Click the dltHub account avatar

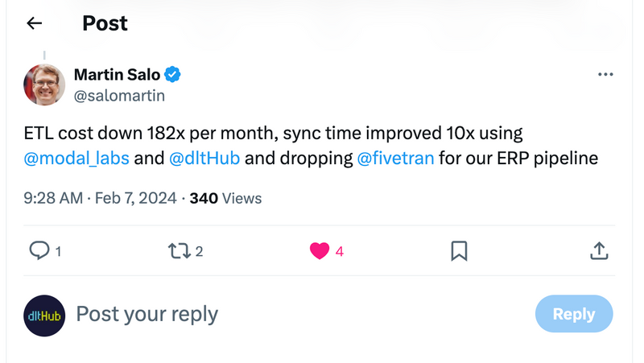(44, 316)
